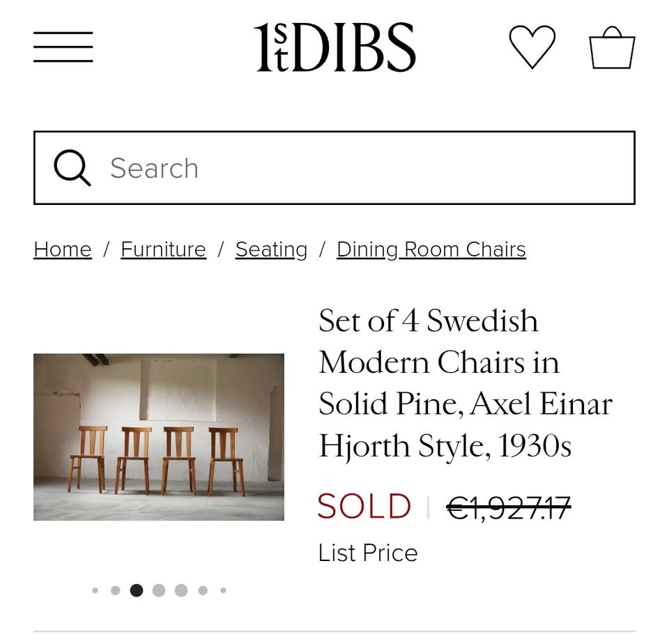Select the second carousel dot
Screen dimensions: 669x644
coord(115,590)
